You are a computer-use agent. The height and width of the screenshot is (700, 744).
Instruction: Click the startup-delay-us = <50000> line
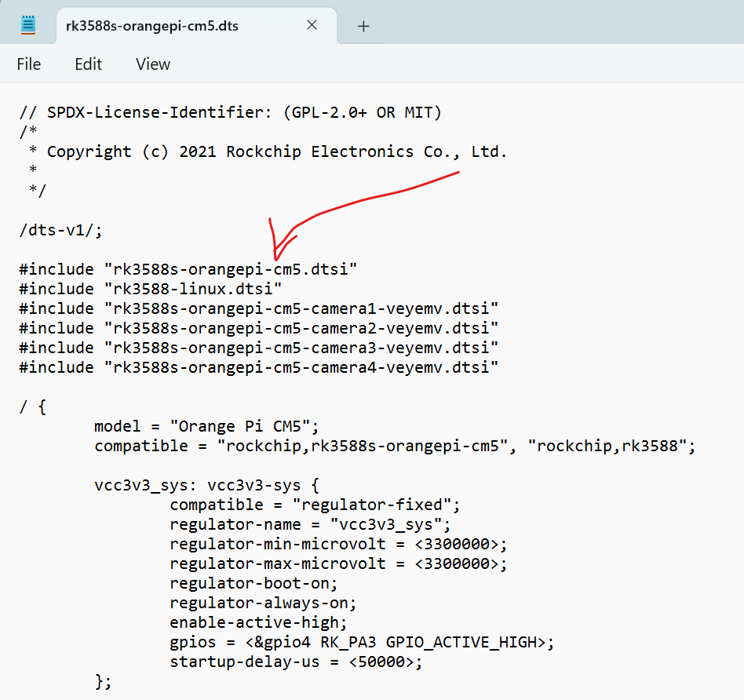pyautogui.click(x=296, y=662)
